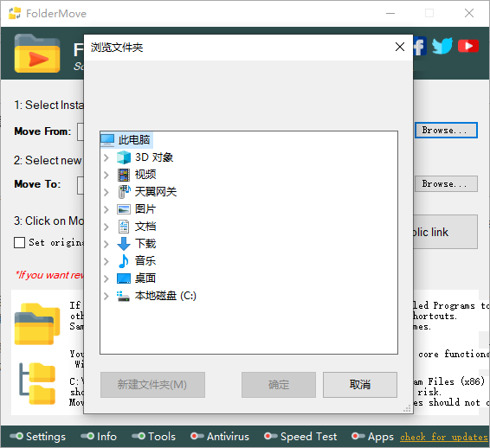This screenshot has width=490, height=448.
Task: Click the 新建文件夹(M) button
Action: point(152,385)
